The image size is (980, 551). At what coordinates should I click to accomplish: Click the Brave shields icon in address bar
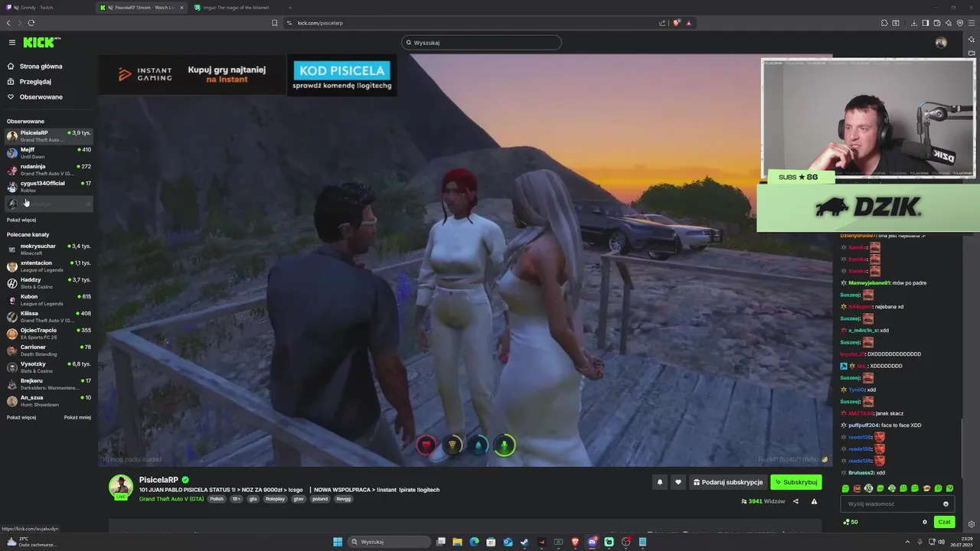point(676,23)
